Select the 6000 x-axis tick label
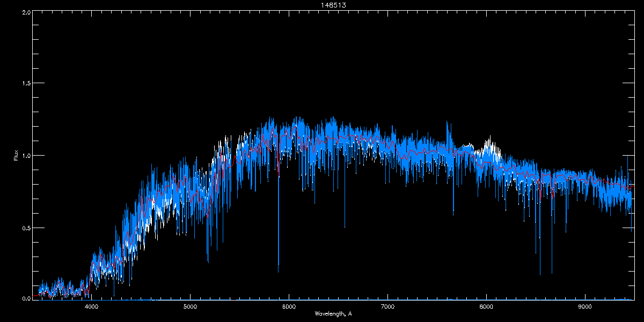The height and width of the screenshot is (322, 644). tap(289, 307)
